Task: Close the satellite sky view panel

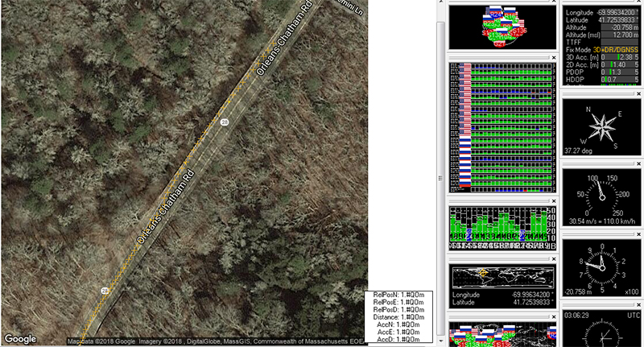Action: (x=553, y=3)
